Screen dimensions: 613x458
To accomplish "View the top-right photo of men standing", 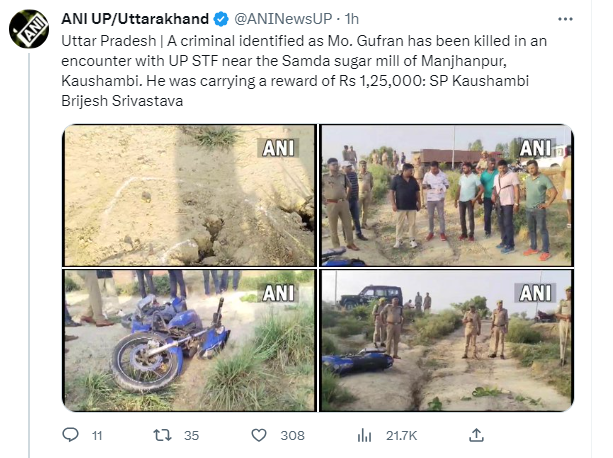I will [x=446, y=194].
